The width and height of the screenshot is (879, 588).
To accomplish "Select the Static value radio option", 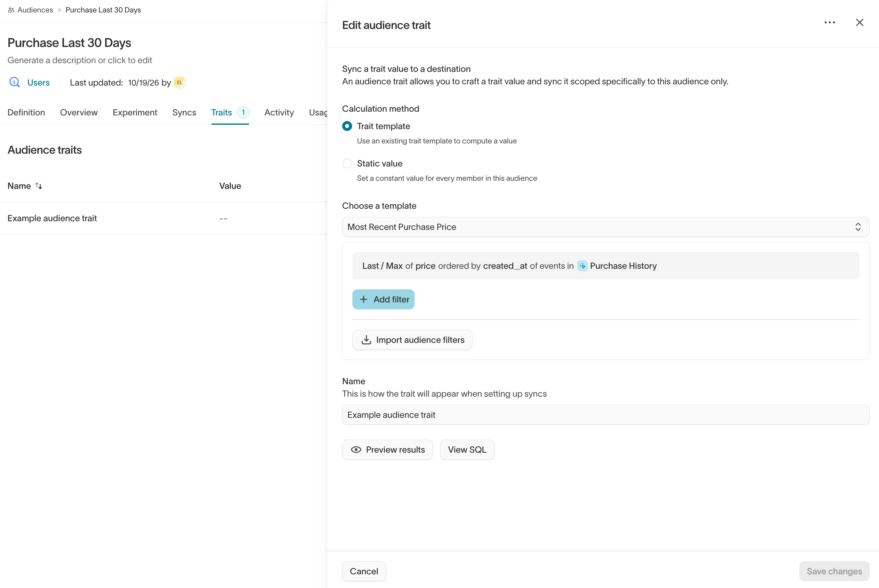I will [x=347, y=164].
